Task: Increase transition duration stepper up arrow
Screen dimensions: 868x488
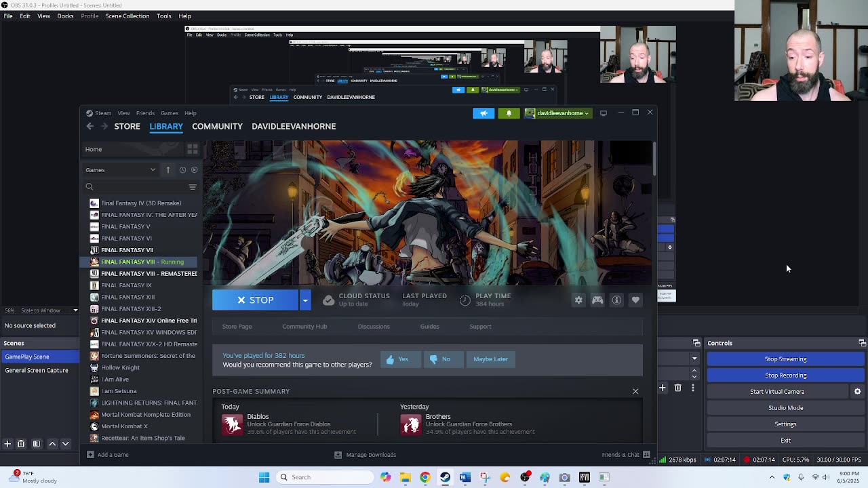Action: (x=694, y=371)
